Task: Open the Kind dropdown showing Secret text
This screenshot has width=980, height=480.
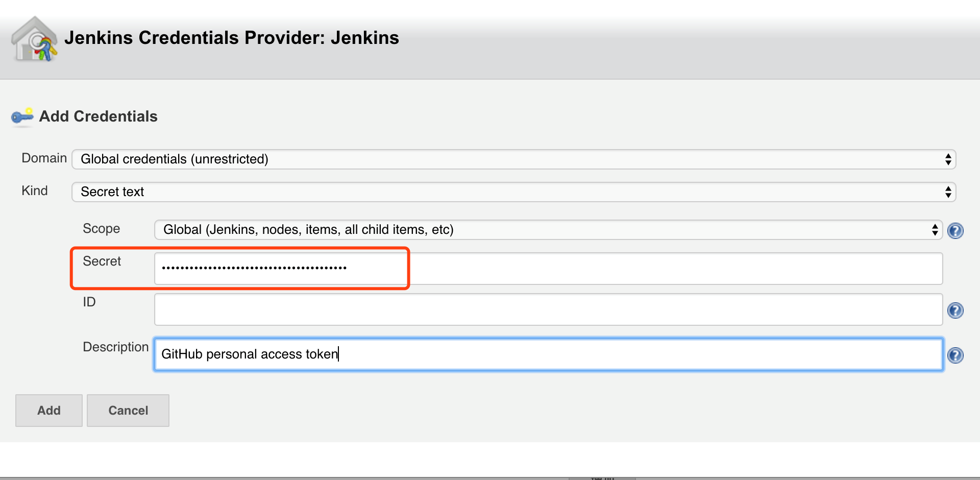Action: (513, 192)
